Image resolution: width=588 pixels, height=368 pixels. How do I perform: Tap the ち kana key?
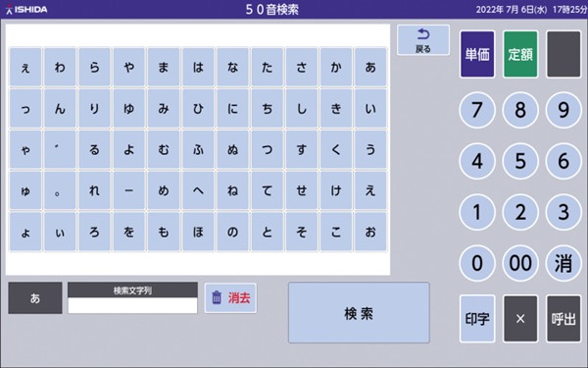pyautogui.click(x=267, y=109)
